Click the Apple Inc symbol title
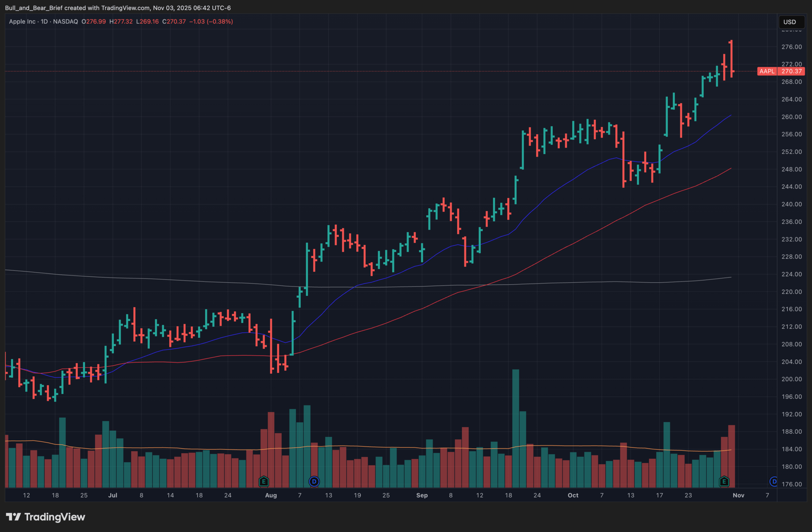The height and width of the screenshot is (532, 812). pyautogui.click(x=22, y=22)
